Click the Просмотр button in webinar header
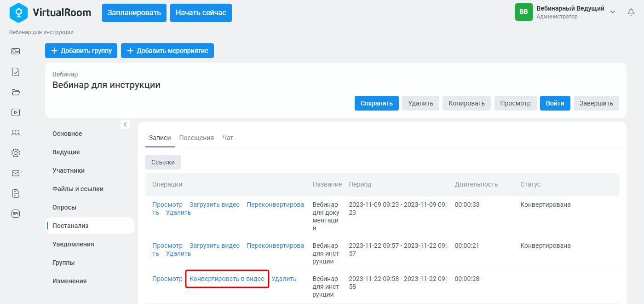The width and height of the screenshot is (644, 304). [516, 103]
